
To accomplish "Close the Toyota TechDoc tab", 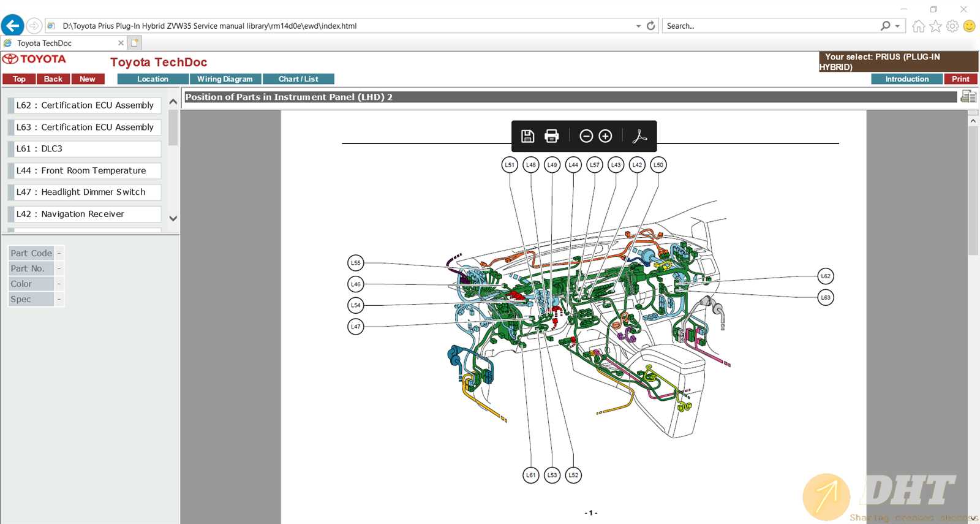I will point(121,43).
